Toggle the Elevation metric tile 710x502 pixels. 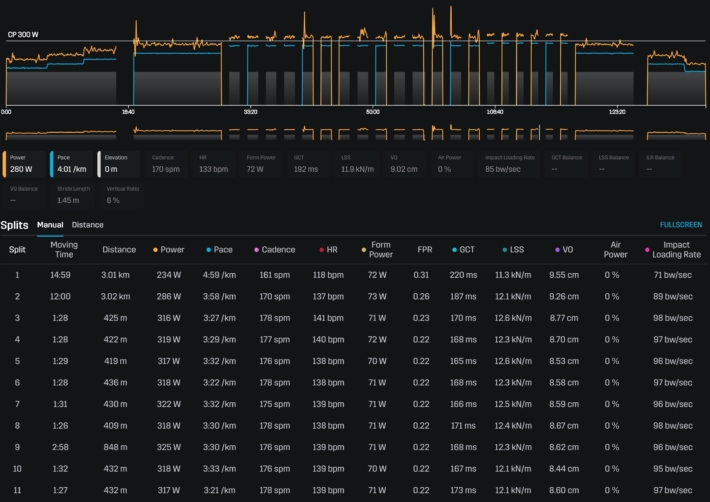120,163
